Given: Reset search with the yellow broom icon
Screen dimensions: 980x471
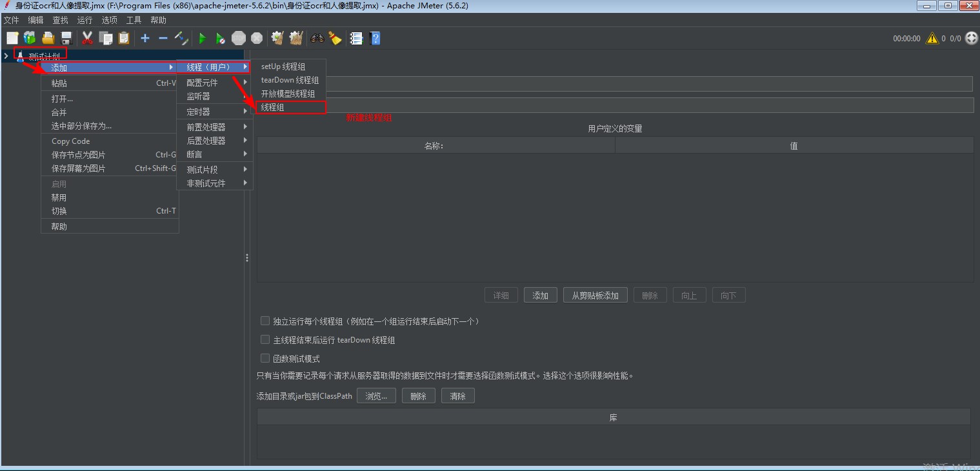Looking at the screenshot, I should coord(335,38).
